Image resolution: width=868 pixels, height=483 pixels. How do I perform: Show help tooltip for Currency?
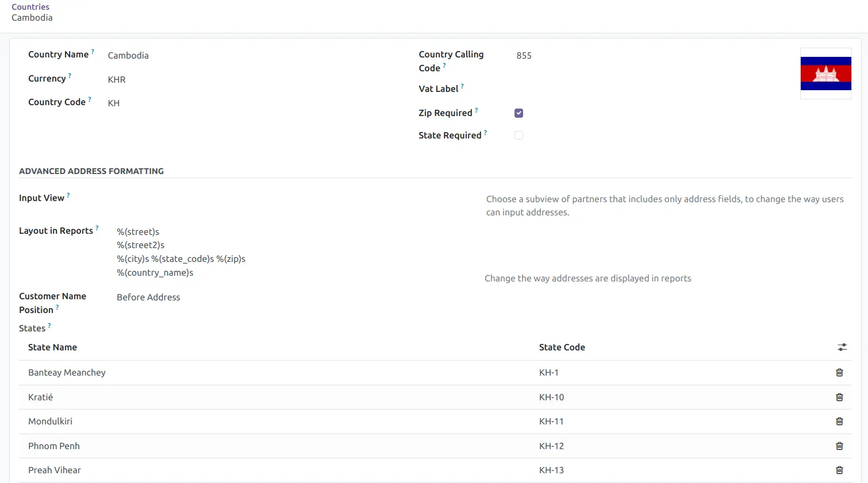point(70,76)
